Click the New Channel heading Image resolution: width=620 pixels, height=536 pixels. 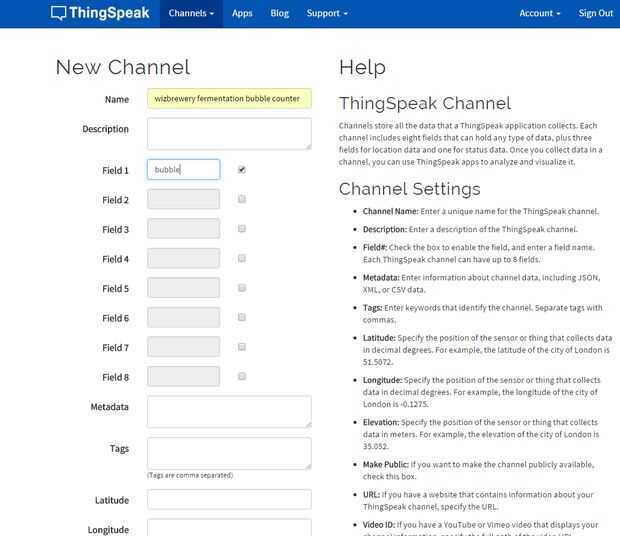click(123, 67)
